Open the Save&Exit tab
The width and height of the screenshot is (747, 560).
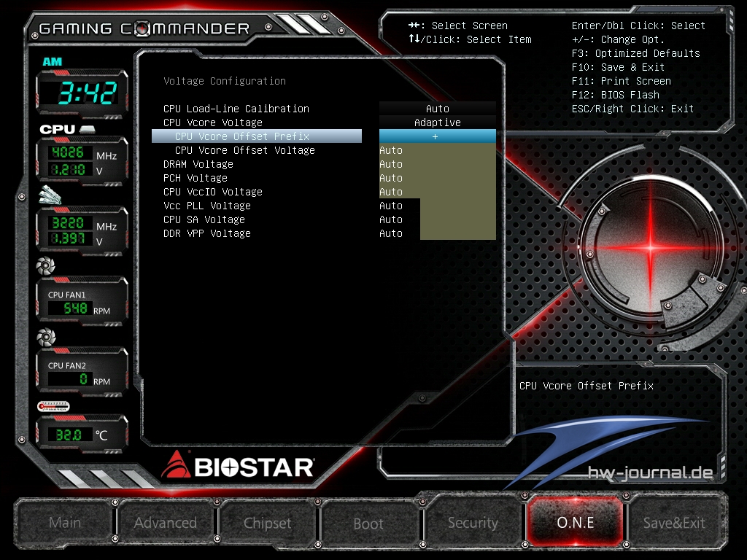tap(674, 523)
